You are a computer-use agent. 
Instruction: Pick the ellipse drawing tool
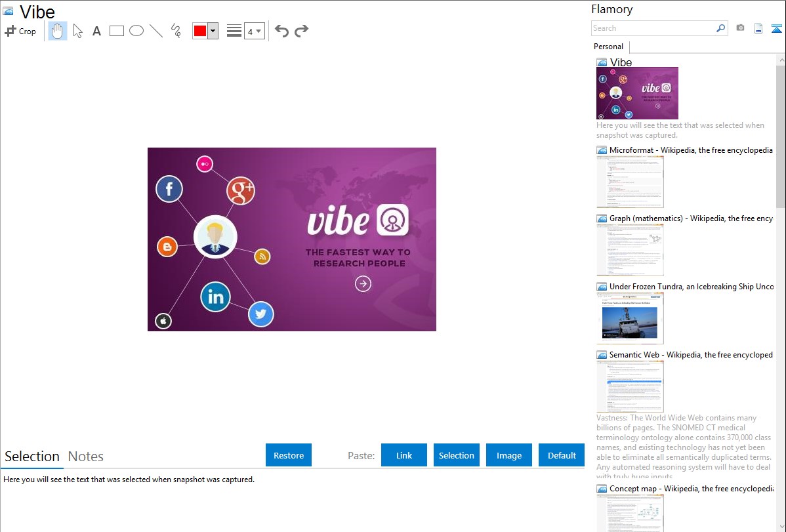pos(136,31)
